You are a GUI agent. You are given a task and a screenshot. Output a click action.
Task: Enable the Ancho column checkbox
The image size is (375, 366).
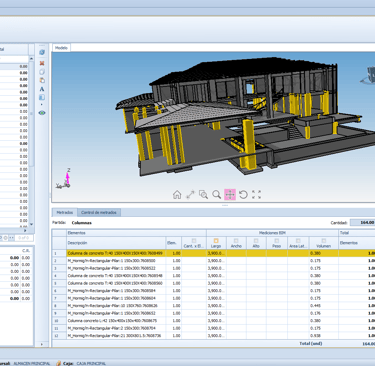pyautogui.click(x=236, y=241)
